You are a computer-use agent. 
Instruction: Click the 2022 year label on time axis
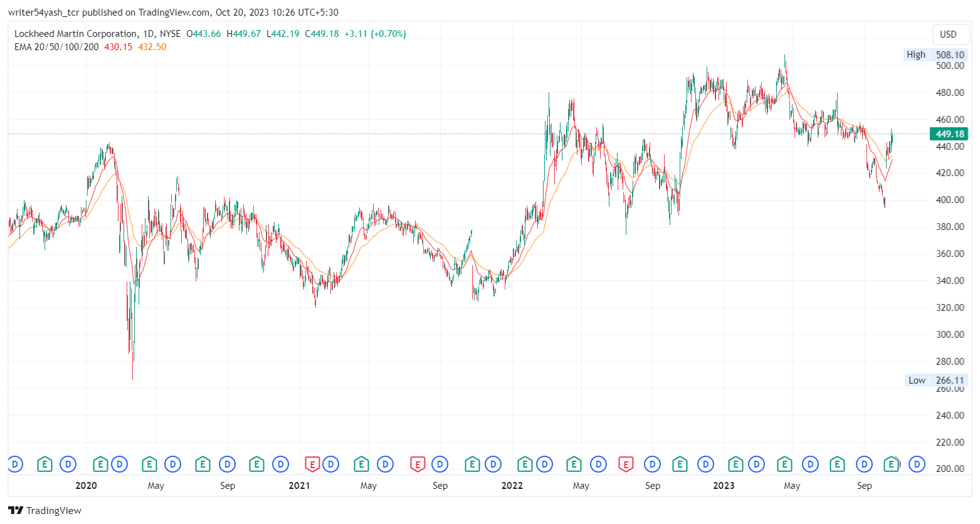tap(512, 486)
